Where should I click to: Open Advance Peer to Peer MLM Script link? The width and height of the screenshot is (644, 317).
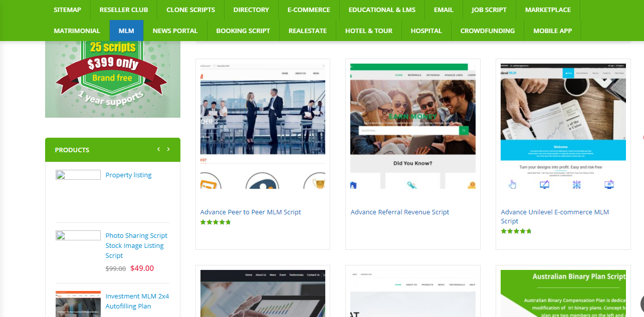coord(251,212)
